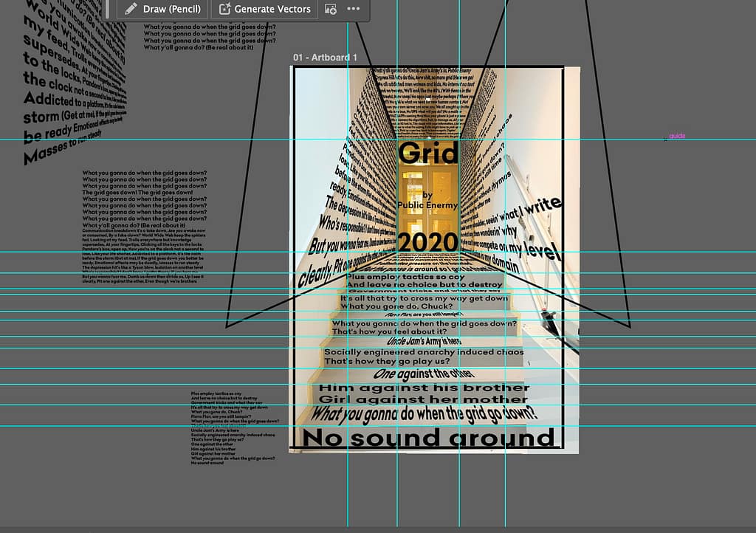The image size is (756, 533).
Task: Click the "by Public Enermy" text
Action: (428, 199)
